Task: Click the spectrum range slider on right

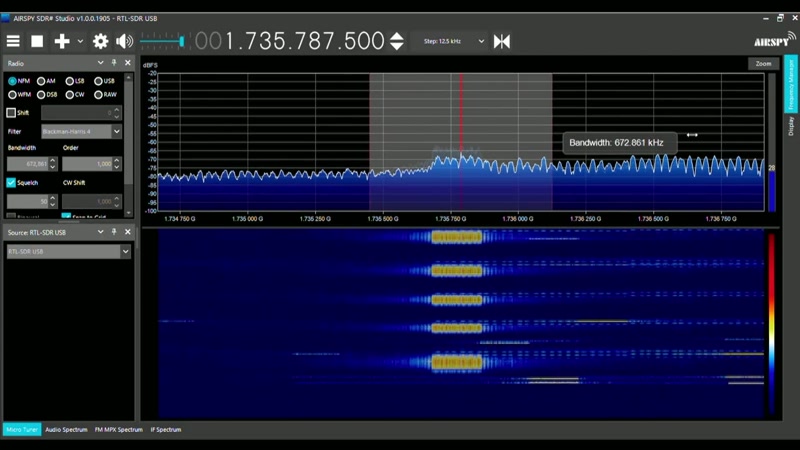Action: coord(772,143)
